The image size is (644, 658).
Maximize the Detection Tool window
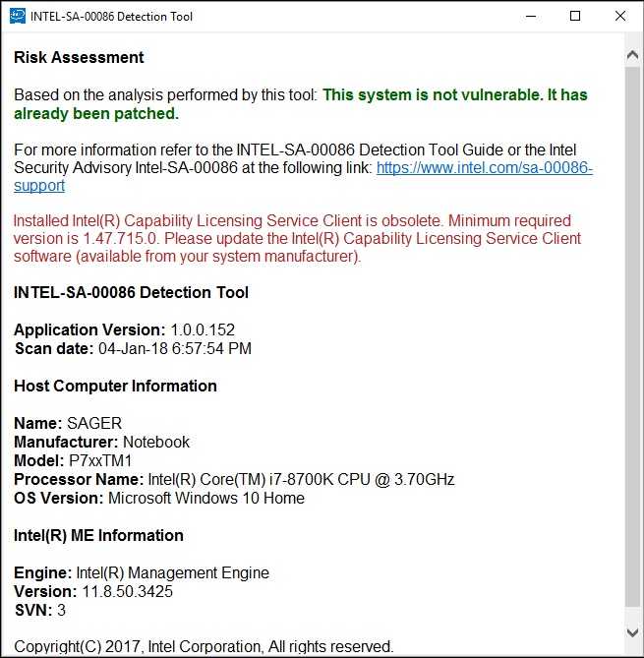click(x=575, y=17)
